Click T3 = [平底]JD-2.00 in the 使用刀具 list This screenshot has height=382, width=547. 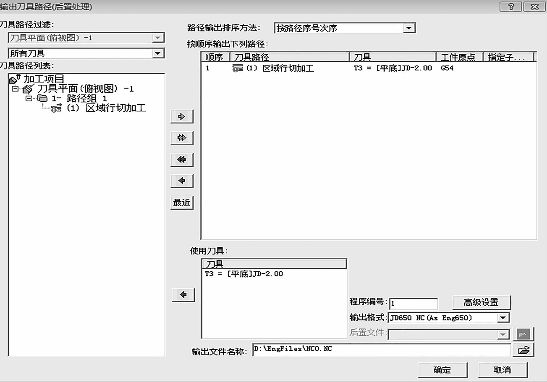tap(244, 274)
